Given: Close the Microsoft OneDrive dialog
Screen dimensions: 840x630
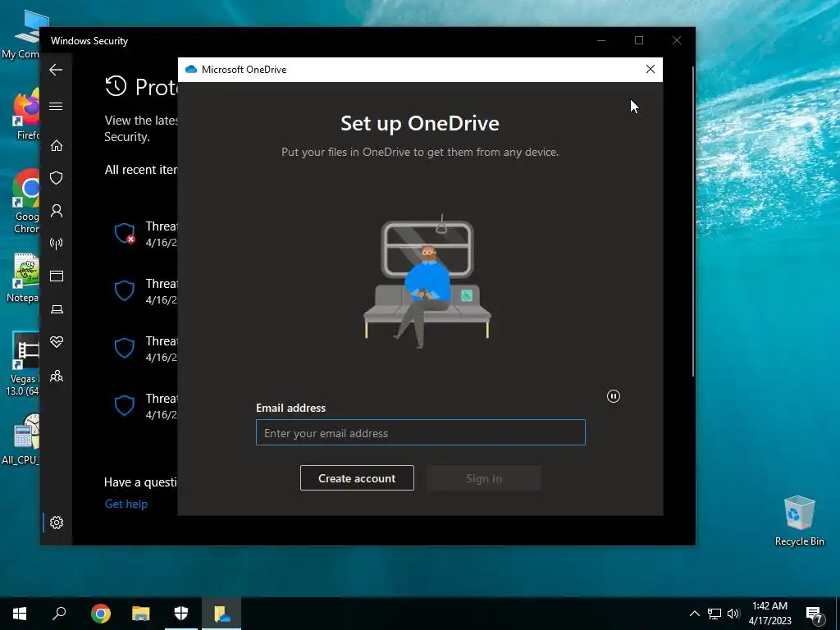Looking at the screenshot, I should [651, 69].
